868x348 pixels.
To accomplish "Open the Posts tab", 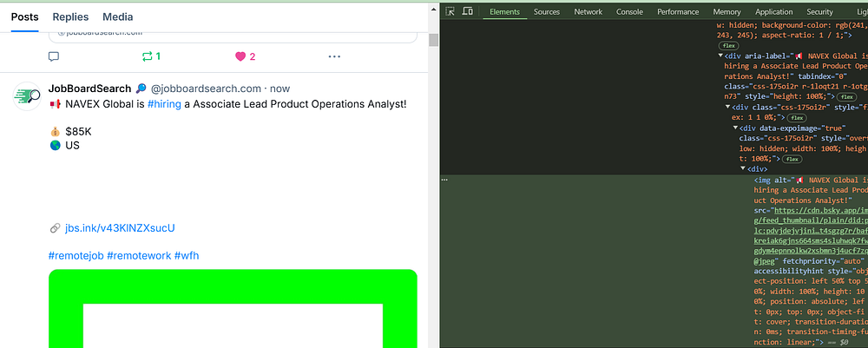I will point(25,16).
